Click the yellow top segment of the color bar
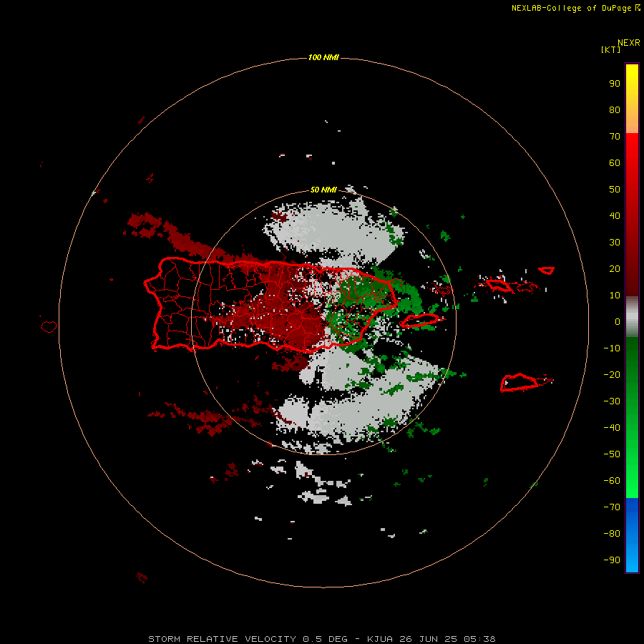The image size is (644, 644). coord(632,99)
